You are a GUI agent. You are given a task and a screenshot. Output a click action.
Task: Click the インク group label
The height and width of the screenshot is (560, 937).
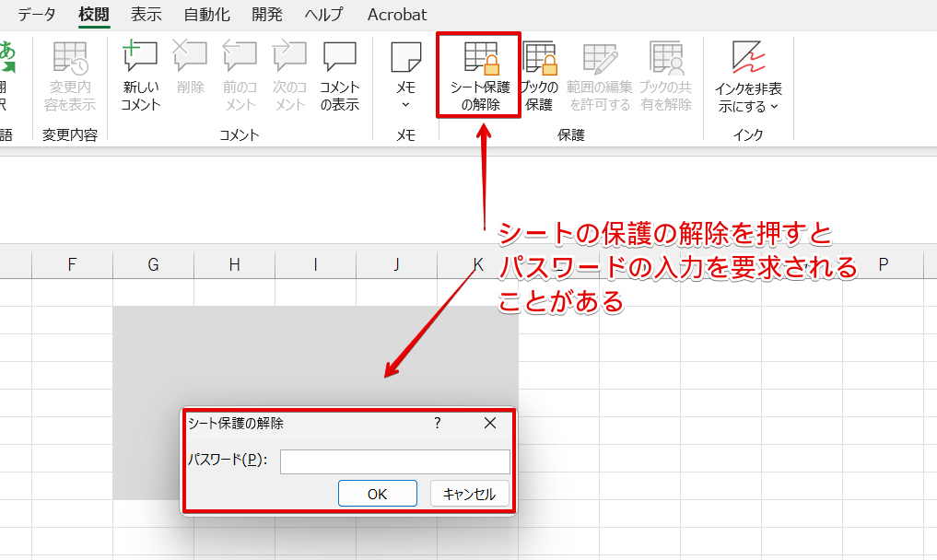click(748, 135)
